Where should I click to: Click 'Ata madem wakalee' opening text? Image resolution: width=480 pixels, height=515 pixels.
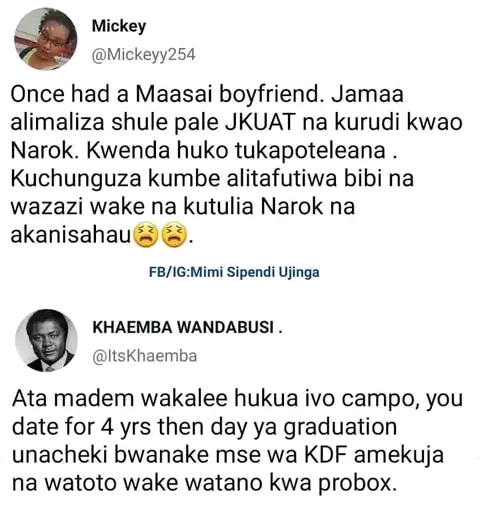[120, 398]
